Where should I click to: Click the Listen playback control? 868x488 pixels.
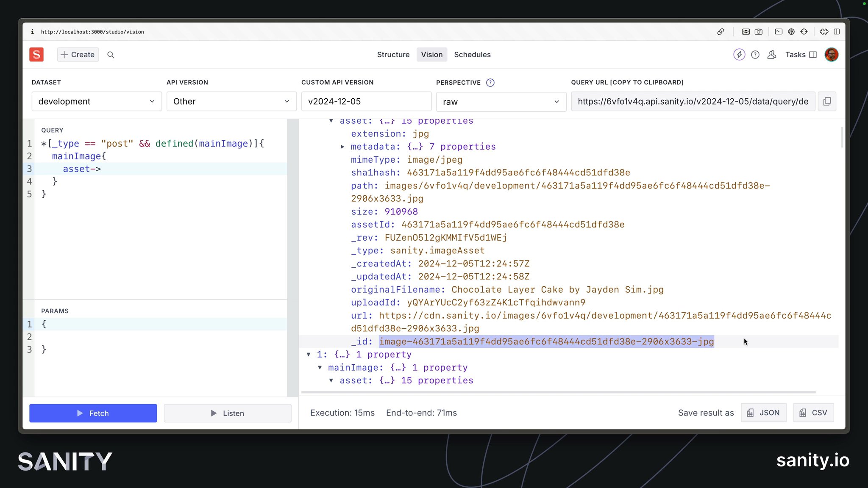[227, 412]
